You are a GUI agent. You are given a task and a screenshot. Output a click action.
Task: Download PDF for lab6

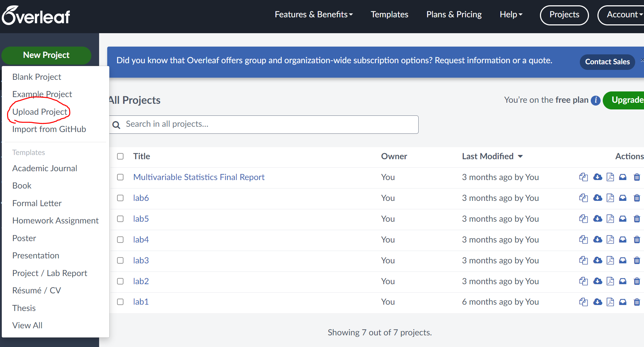click(610, 198)
